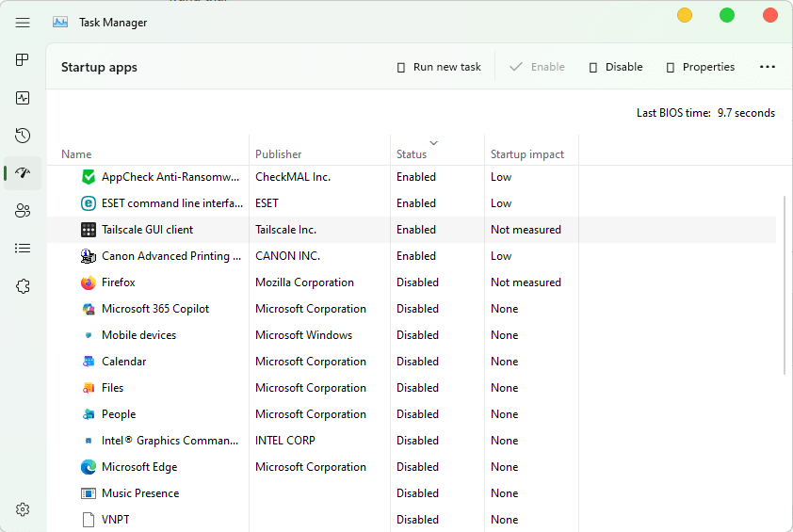This screenshot has height=532, width=793.
Task: Click the Calendar app icon
Action: click(x=89, y=361)
